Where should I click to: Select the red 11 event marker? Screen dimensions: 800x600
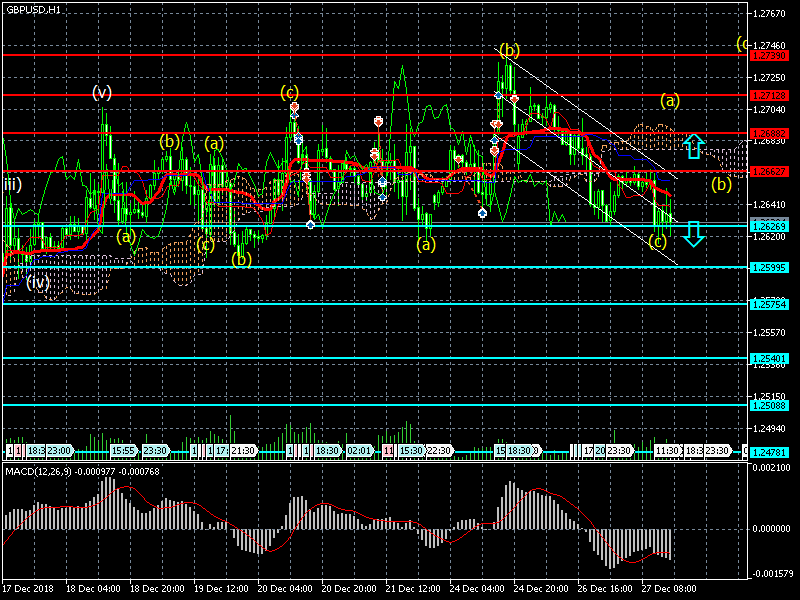tap(388, 451)
